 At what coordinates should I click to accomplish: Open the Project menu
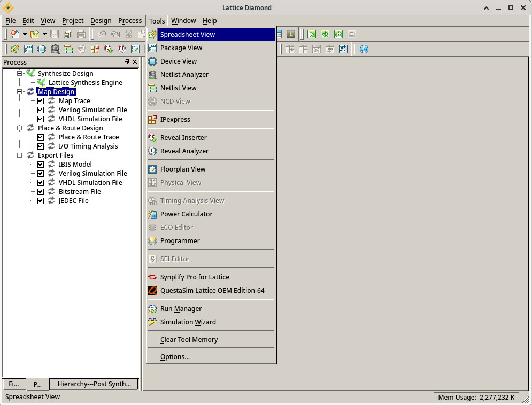coord(73,21)
